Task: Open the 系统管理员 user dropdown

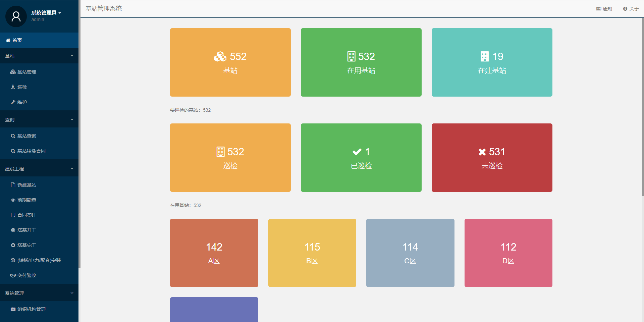Action: [46, 13]
